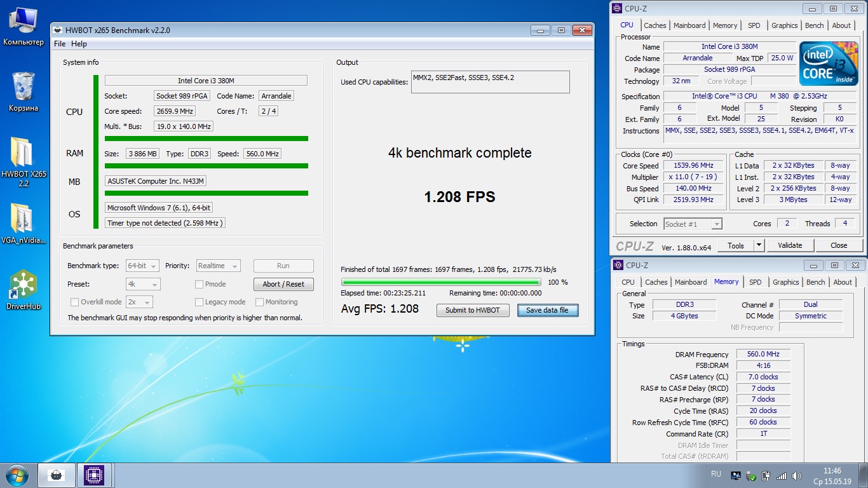Switch to Mainboard tab in top CPU-Z

pos(689,25)
